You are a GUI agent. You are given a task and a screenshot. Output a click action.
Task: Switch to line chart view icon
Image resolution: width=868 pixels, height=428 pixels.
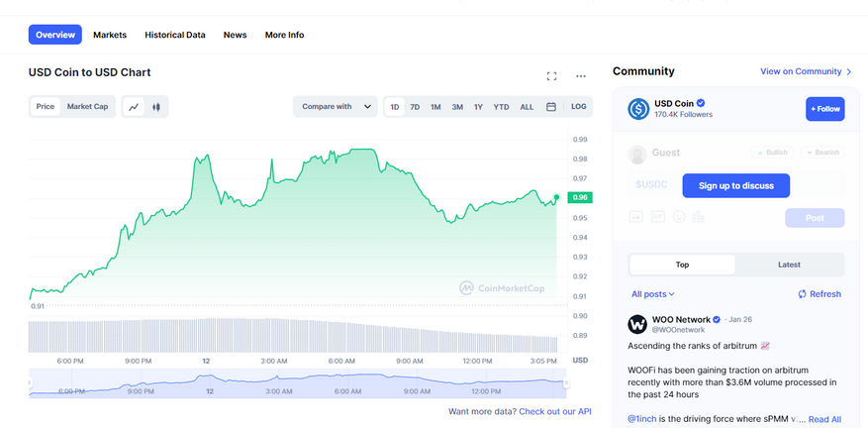pos(134,107)
